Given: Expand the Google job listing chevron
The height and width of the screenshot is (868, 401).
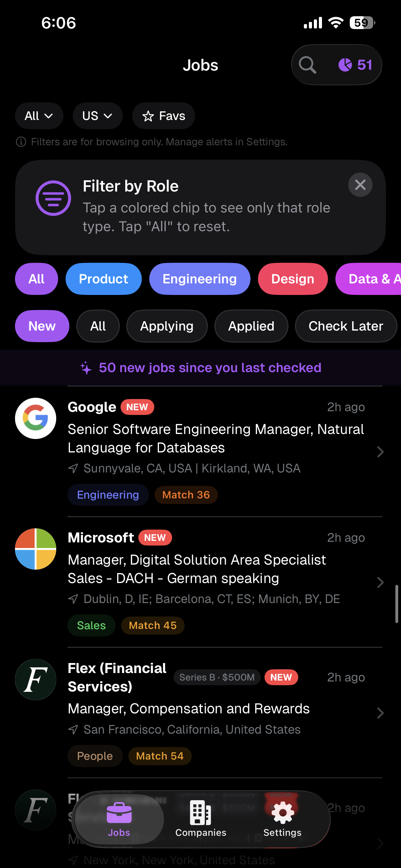Looking at the screenshot, I should tap(380, 452).
